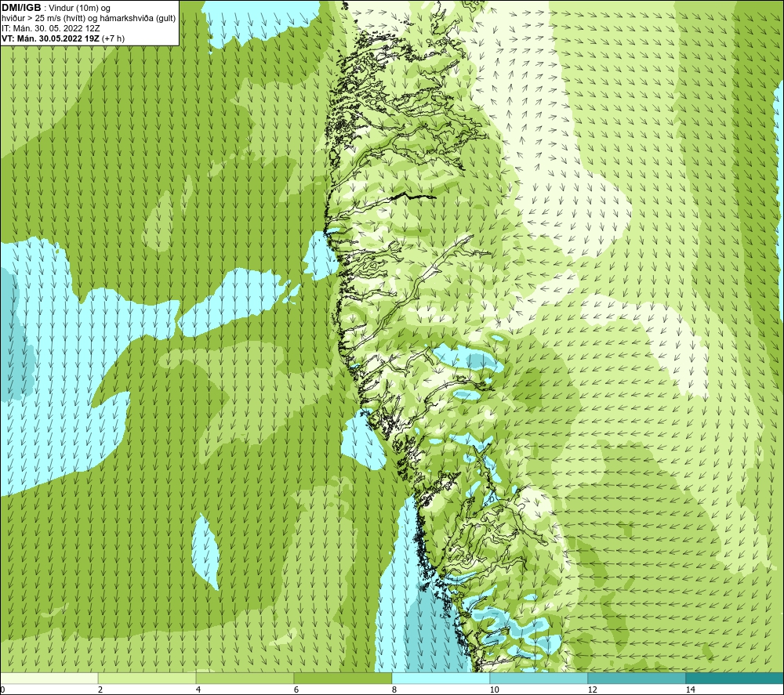
Task: Click the DMI/IGB title in the legend box
Action: click(21, 8)
